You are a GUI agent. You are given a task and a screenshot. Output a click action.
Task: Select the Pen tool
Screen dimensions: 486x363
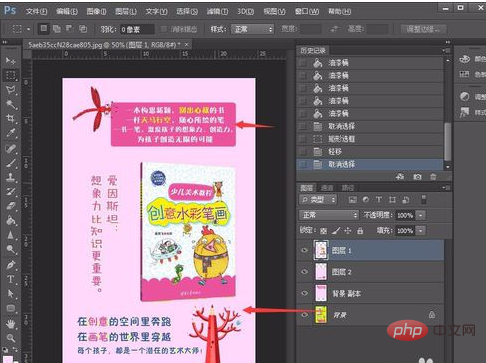point(11,265)
